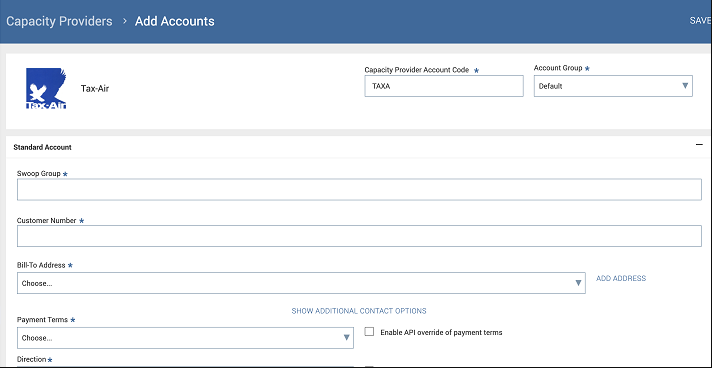This screenshot has height=368, width=712.
Task: Click the Direction field label
Action: tap(31, 359)
